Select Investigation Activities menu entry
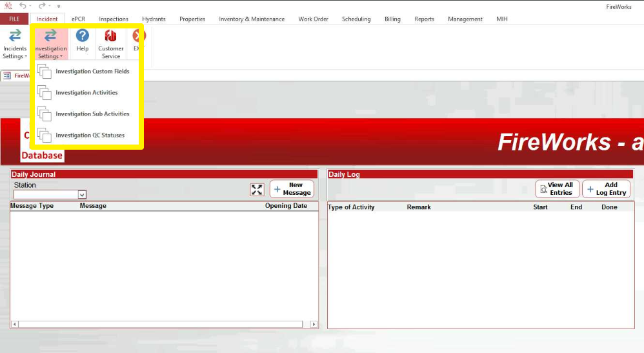This screenshot has height=353, width=644. tap(86, 93)
